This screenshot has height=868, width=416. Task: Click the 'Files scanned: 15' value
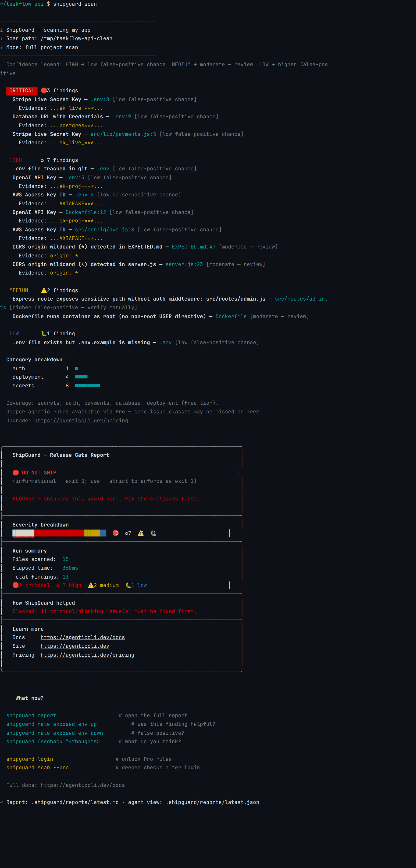(x=65, y=559)
